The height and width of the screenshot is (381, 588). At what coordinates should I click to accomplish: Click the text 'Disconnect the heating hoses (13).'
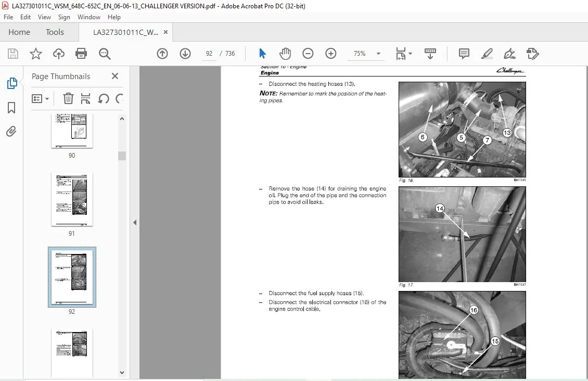pos(312,84)
